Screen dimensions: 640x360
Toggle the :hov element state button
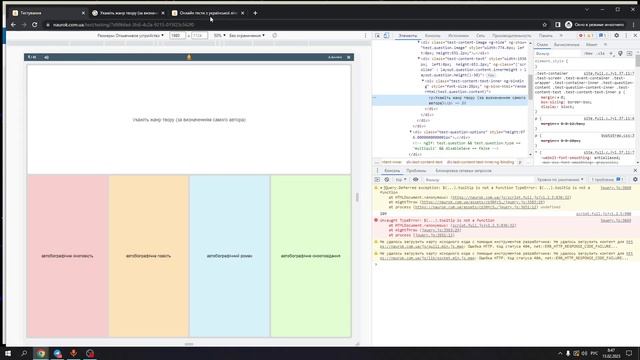pos(588,53)
